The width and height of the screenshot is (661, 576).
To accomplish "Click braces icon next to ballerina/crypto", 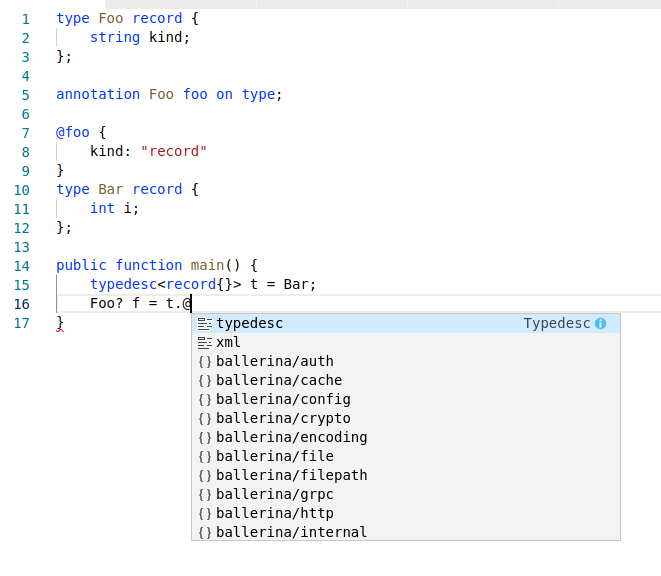I will click(205, 419).
